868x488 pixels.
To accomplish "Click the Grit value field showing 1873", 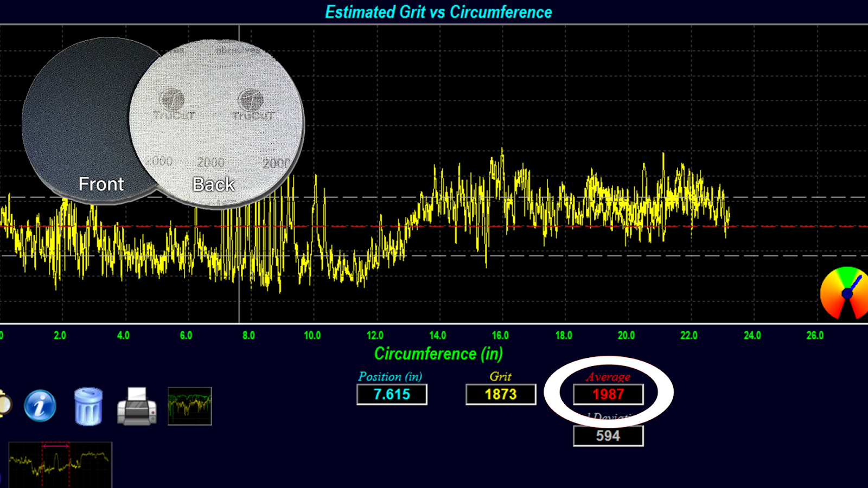I will click(x=500, y=394).
